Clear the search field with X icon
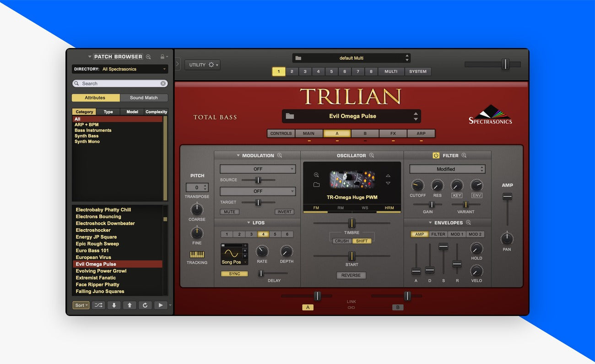The width and height of the screenshot is (595, 364). tap(163, 84)
